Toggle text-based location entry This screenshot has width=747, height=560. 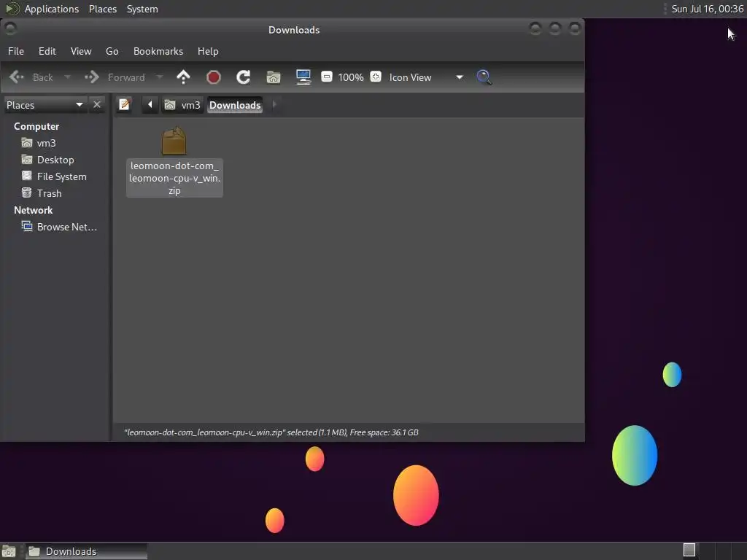[x=124, y=104]
